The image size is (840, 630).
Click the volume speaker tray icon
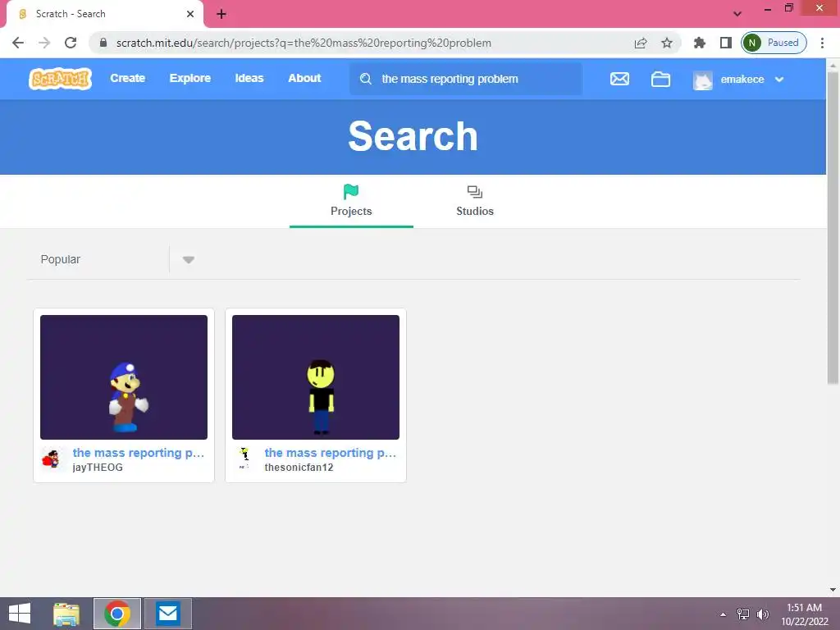pyautogui.click(x=762, y=614)
